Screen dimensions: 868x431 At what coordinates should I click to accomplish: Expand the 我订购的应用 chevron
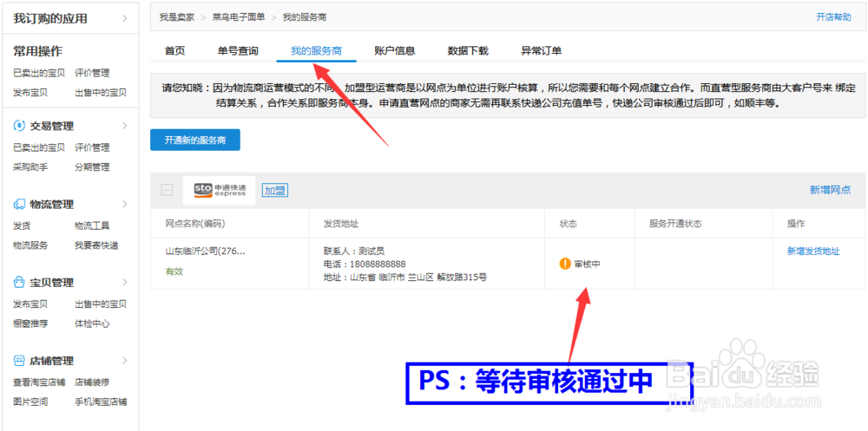pos(124,18)
